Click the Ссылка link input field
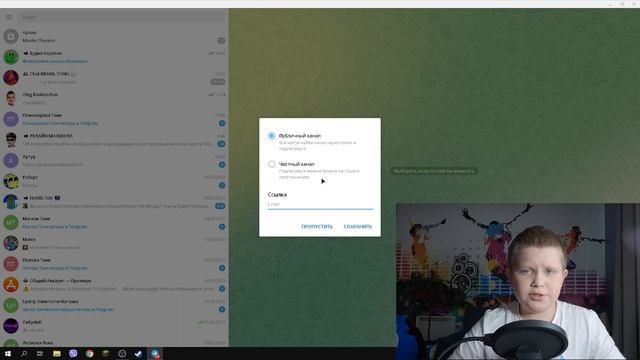This screenshot has width=640, height=360. [x=320, y=204]
